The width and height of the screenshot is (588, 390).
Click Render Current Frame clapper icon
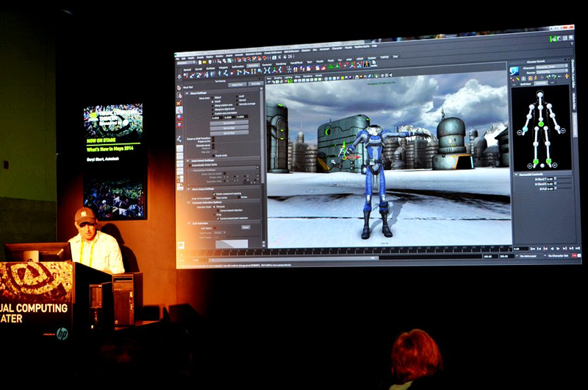280,57
